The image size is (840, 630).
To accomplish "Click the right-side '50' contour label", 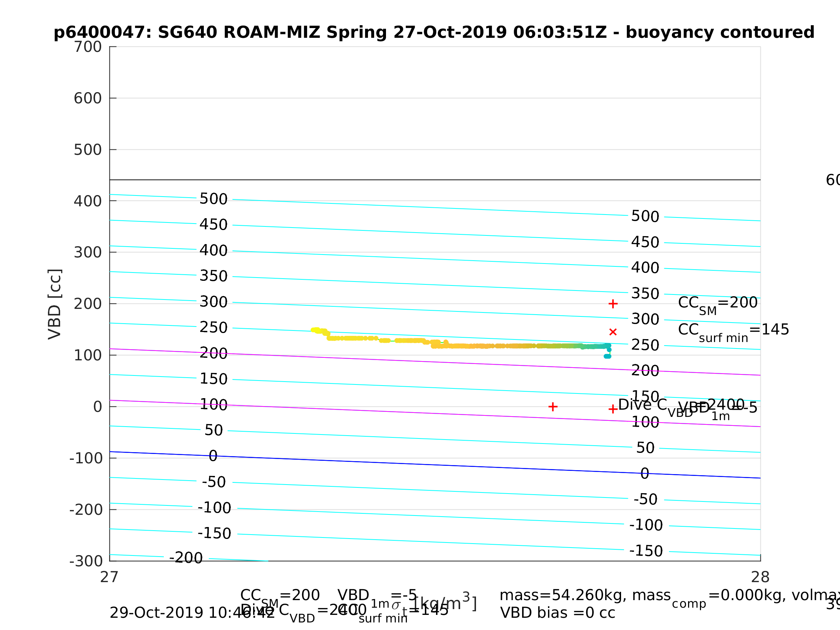I will tap(645, 448).
